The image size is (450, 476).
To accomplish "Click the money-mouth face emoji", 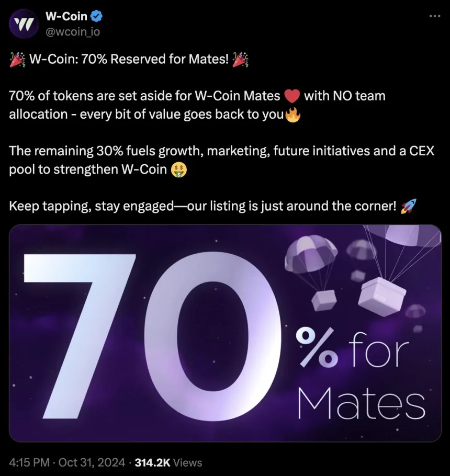I will click(x=179, y=169).
